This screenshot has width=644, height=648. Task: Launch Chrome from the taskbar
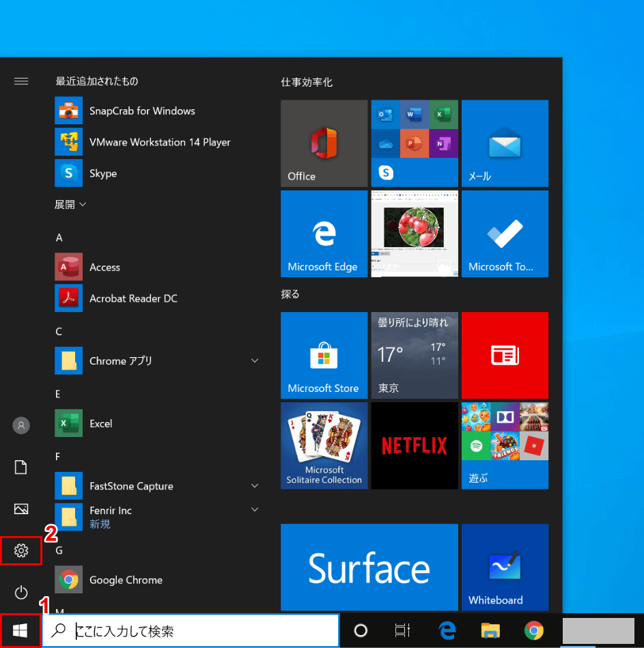[x=533, y=631]
